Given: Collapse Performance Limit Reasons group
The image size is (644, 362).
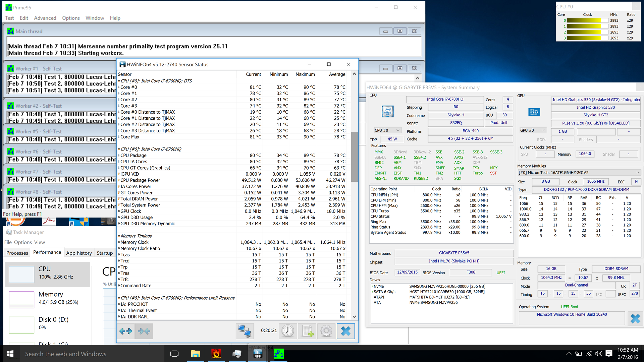Looking at the screenshot, I should (x=119, y=298).
